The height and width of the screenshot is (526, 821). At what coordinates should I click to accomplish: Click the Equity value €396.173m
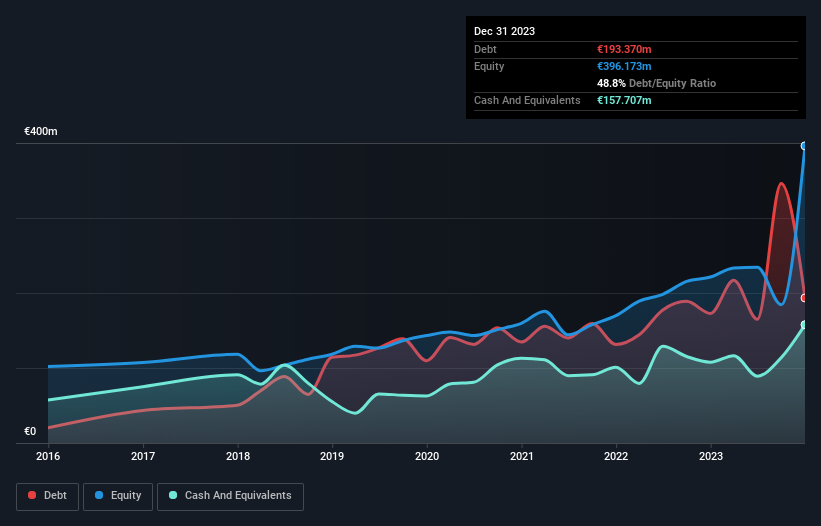pos(624,66)
